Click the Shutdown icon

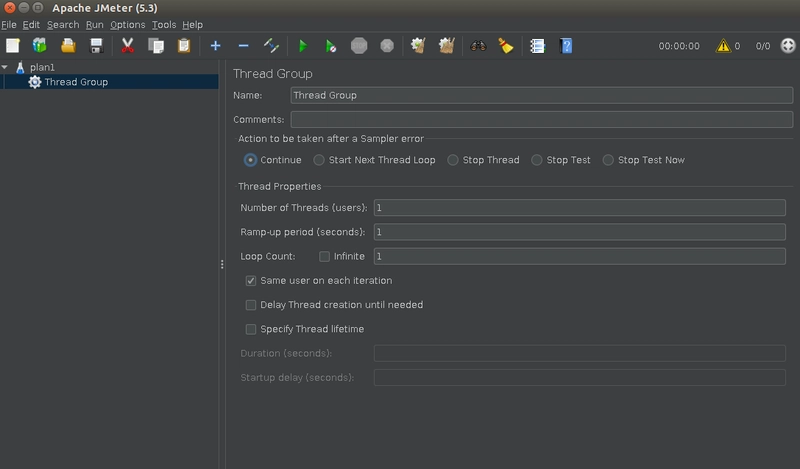[387, 46]
